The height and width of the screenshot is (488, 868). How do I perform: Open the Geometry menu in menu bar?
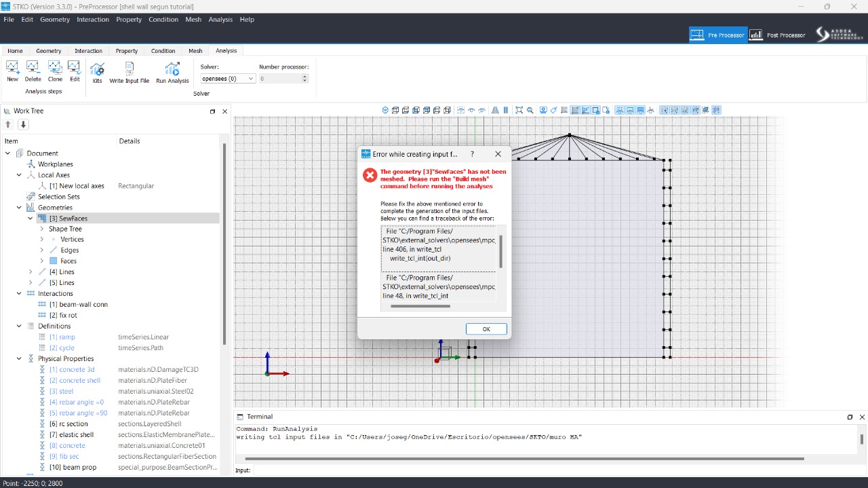[55, 20]
